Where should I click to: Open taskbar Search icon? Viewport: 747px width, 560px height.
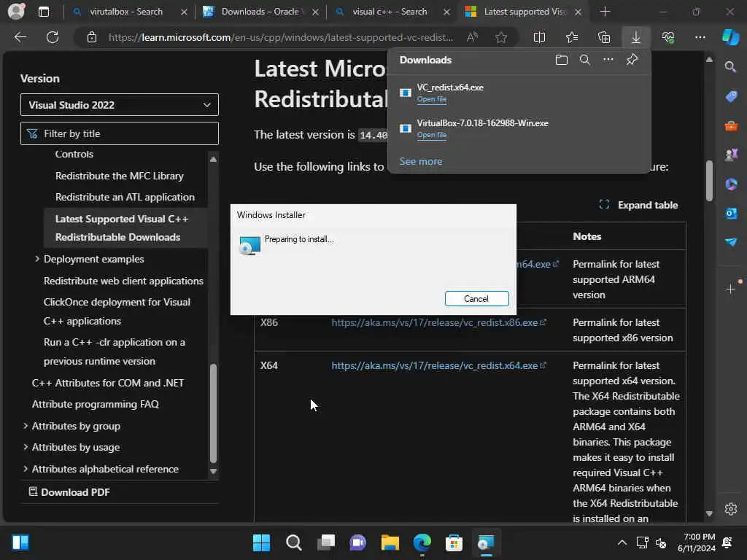coord(293,542)
